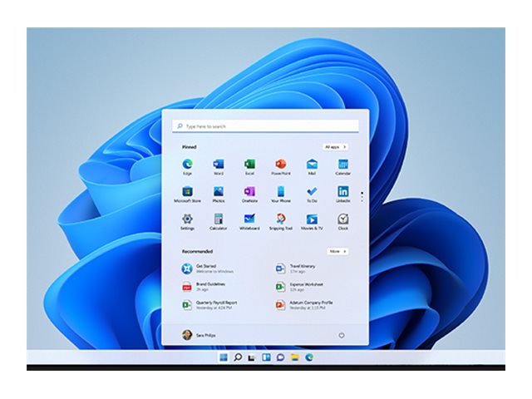Open the Edge browser from Pinned
The height and width of the screenshot is (399, 532).
coord(187,165)
